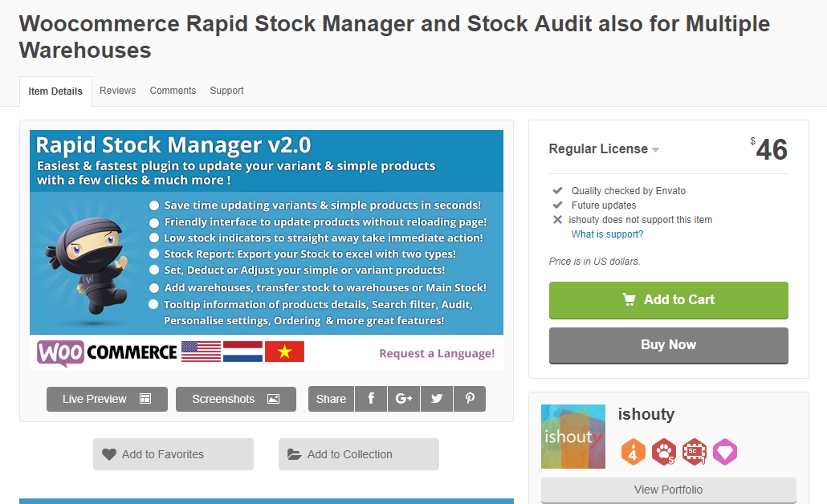Viewport: 827px width, 504px height.
Task: View ishouty's Portfolio
Action: (x=668, y=490)
